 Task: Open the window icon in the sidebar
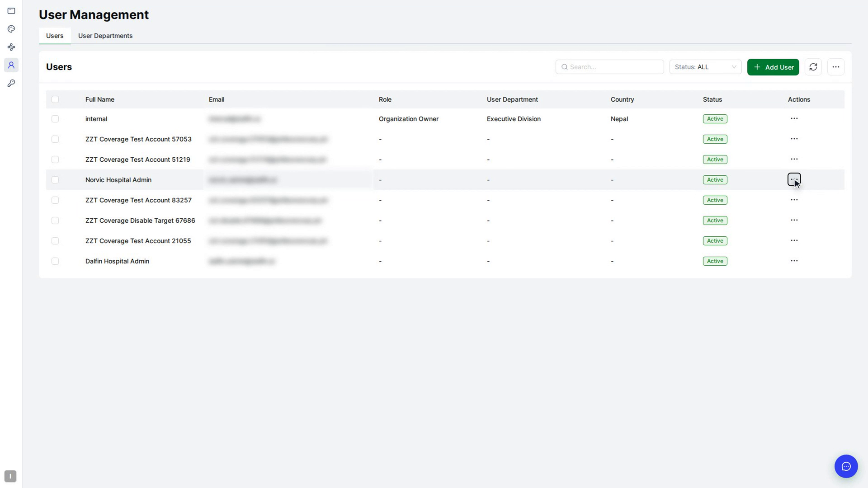tap(11, 11)
